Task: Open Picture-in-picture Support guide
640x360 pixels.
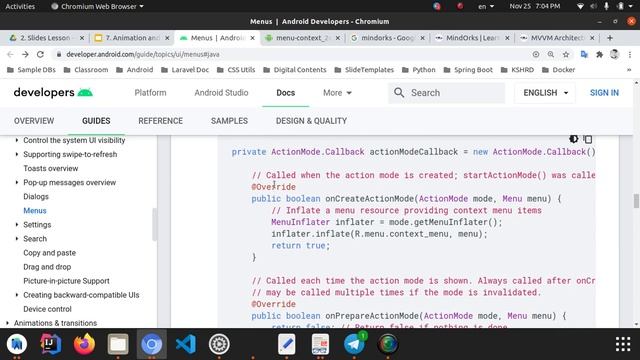Action: [66, 281]
